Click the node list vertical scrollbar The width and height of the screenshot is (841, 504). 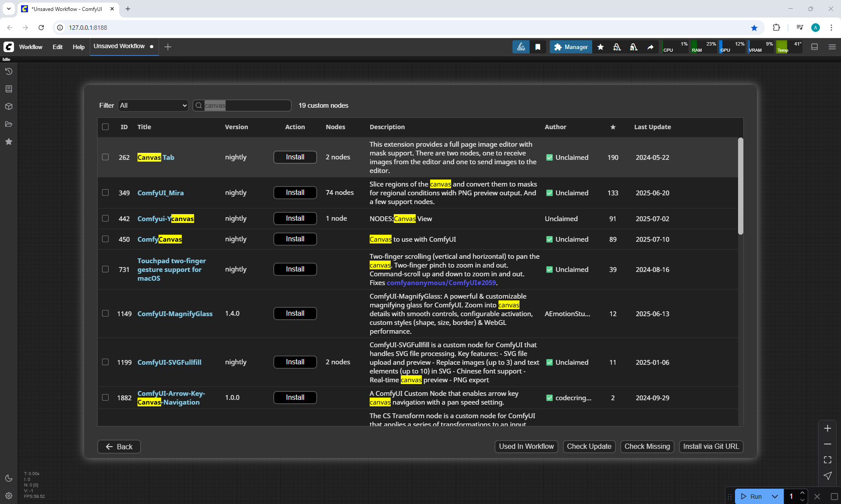740,186
